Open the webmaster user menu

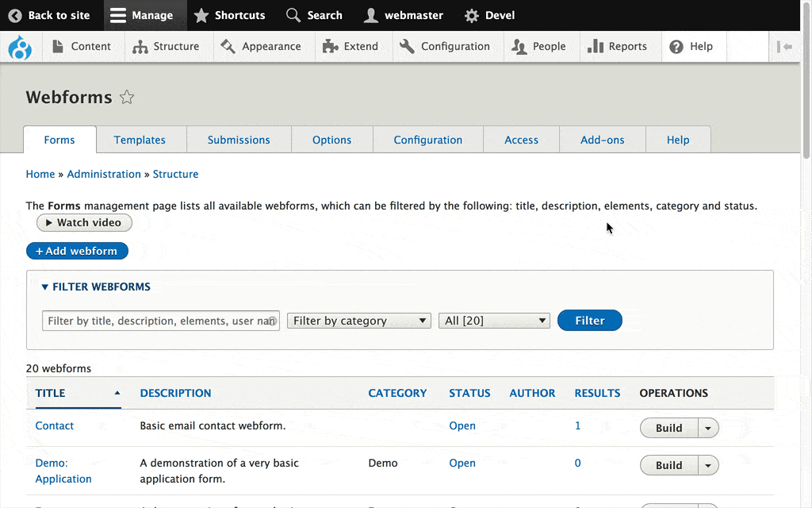[403, 16]
